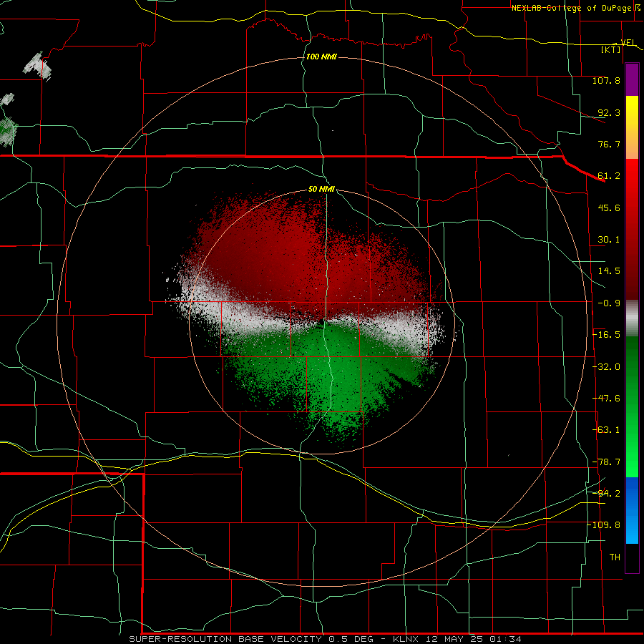This screenshot has width=644, height=644.
Task: Click the gray zero-velocity color bar segment
Action: click(x=632, y=318)
